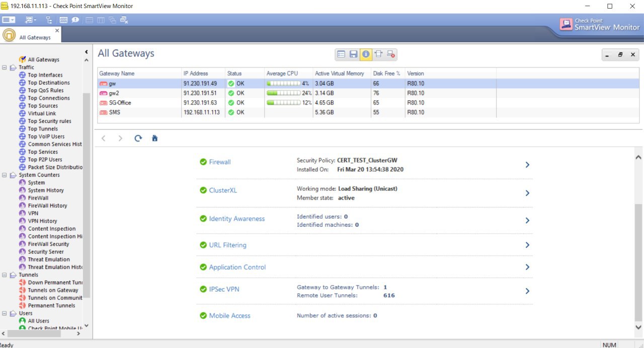Collapse the Users tree node
This screenshot has width=644, height=348.
click(5, 313)
